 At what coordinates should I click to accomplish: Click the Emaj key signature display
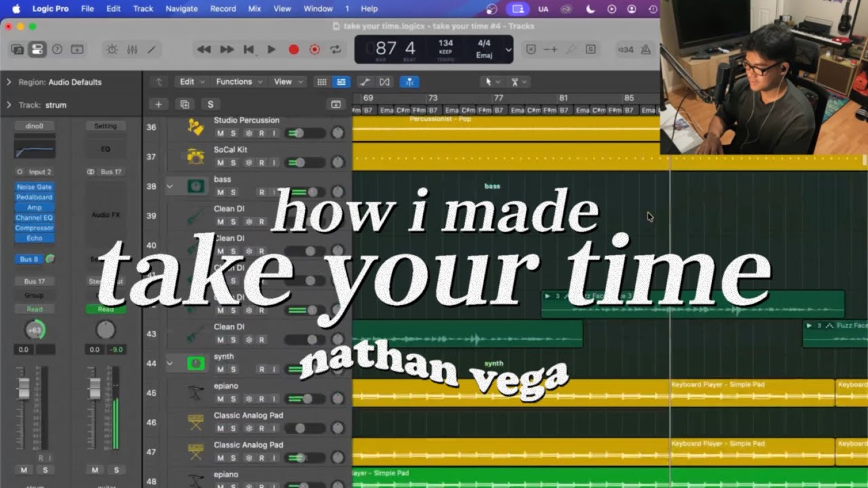(484, 56)
